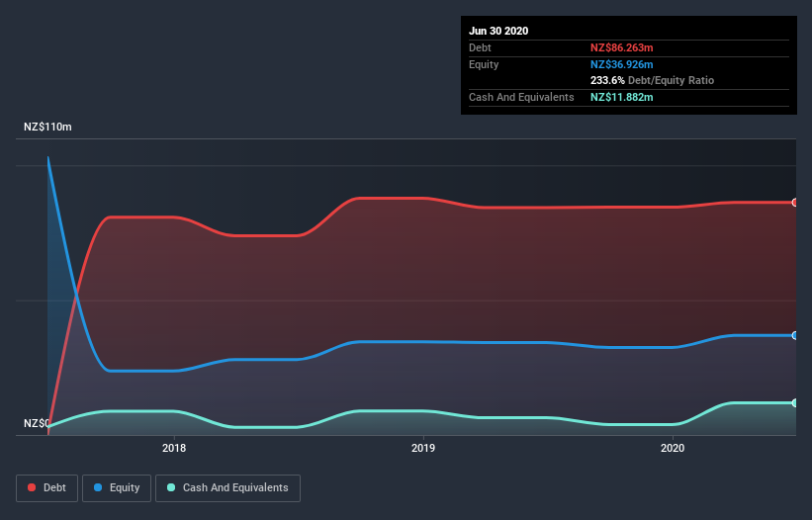Click the 2020 axis label
This screenshot has height=520, width=812.
click(673, 448)
